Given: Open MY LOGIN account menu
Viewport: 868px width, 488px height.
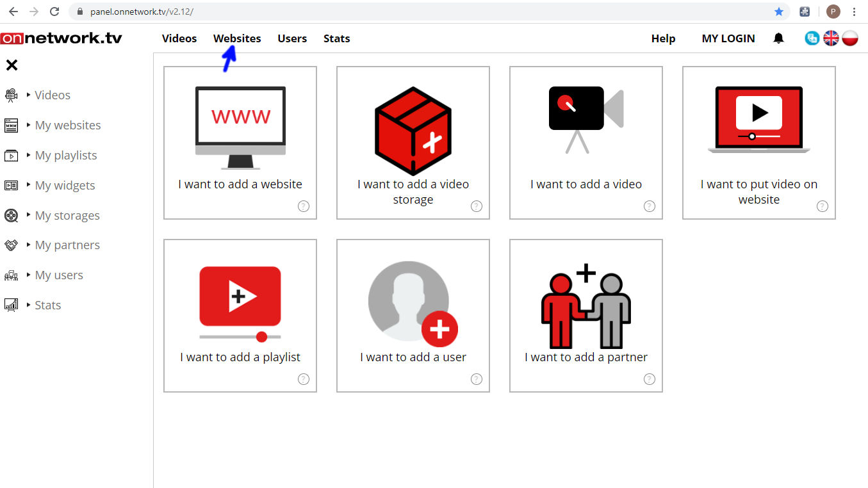Looking at the screenshot, I should [x=728, y=38].
